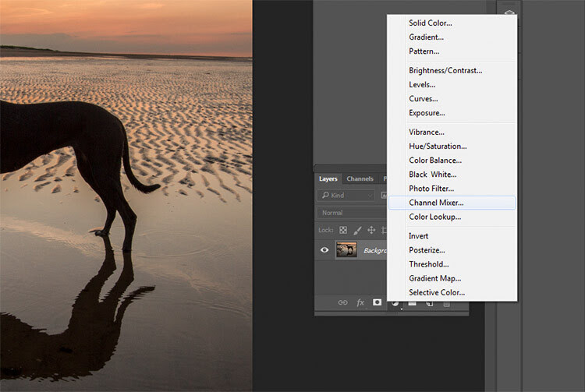Lock image pixels brush icon
Image resolution: width=585 pixels, height=392 pixels.
coord(357,230)
